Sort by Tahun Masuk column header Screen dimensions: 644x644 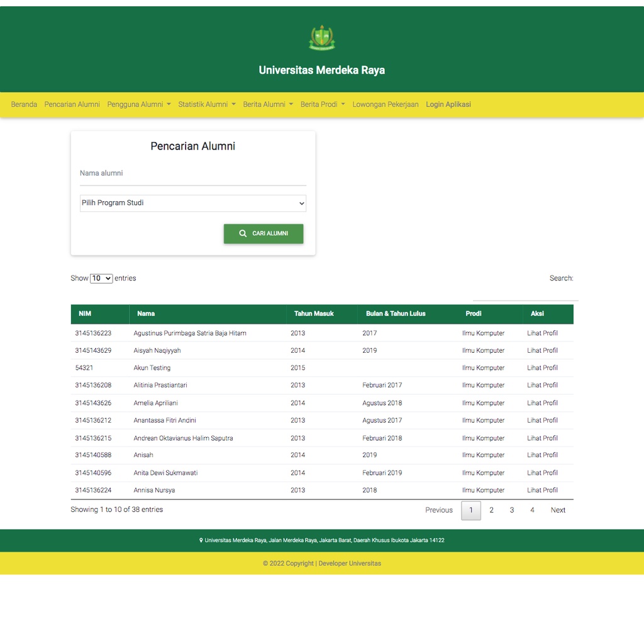(x=322, y=314)
